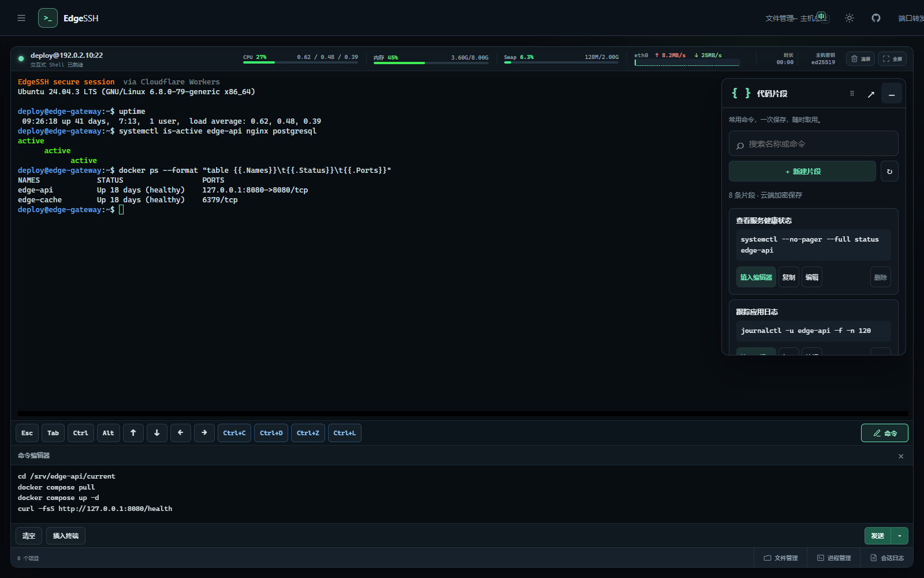The height and width of the screenshot is (578, 924).
Task: Copy the 查看服务健康状态 snippet with 复制
Action: (789, 277)
